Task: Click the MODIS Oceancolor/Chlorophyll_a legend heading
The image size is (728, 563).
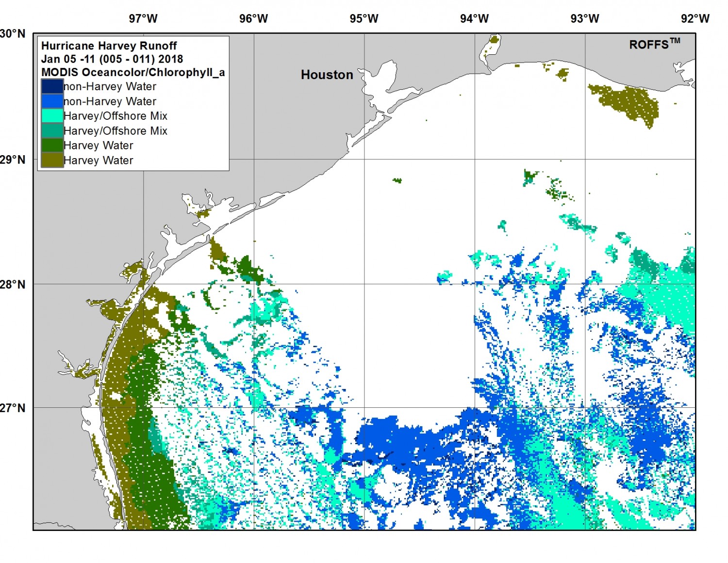Action: pyautogui.click(x=132, y=72)
